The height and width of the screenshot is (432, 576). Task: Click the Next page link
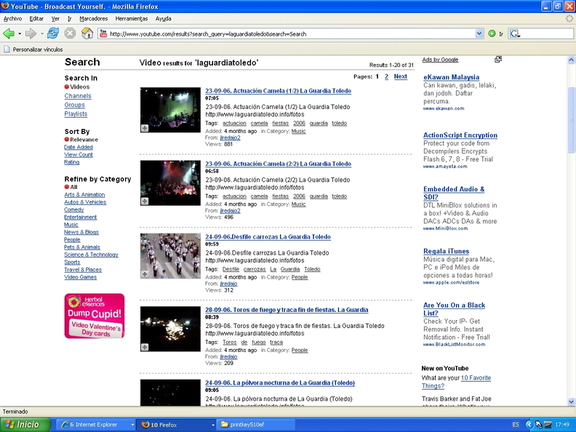click(400, 76)
